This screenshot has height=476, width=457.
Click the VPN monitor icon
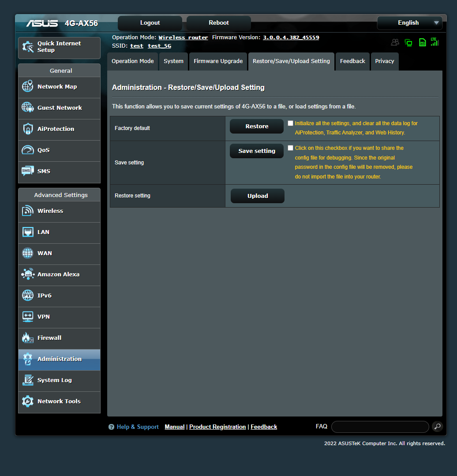click(x=28, y=316)
